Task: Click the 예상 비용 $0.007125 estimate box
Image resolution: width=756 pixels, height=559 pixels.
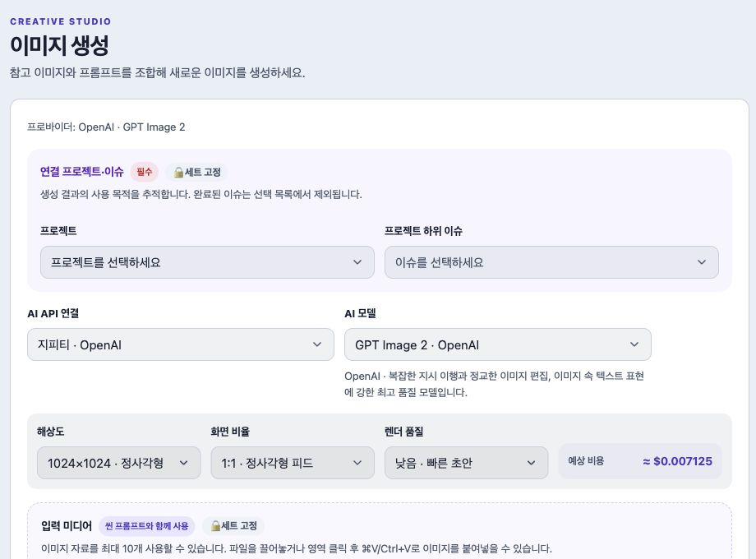Action: (x=640, y=461)
